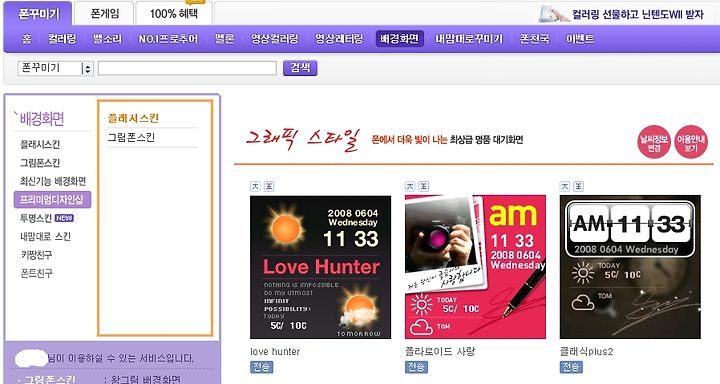Click 전송 button under 클래식plus2

click(571, 367)
